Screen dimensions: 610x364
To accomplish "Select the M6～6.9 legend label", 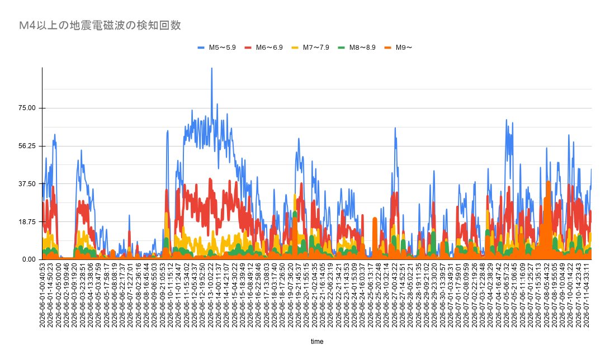I will (269, 48).
